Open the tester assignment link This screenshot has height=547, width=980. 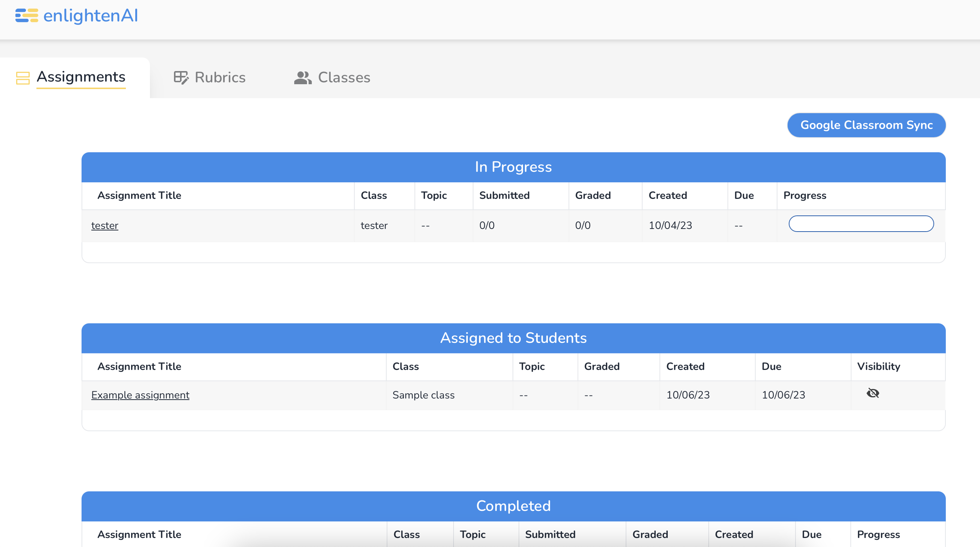coord(104,226)
